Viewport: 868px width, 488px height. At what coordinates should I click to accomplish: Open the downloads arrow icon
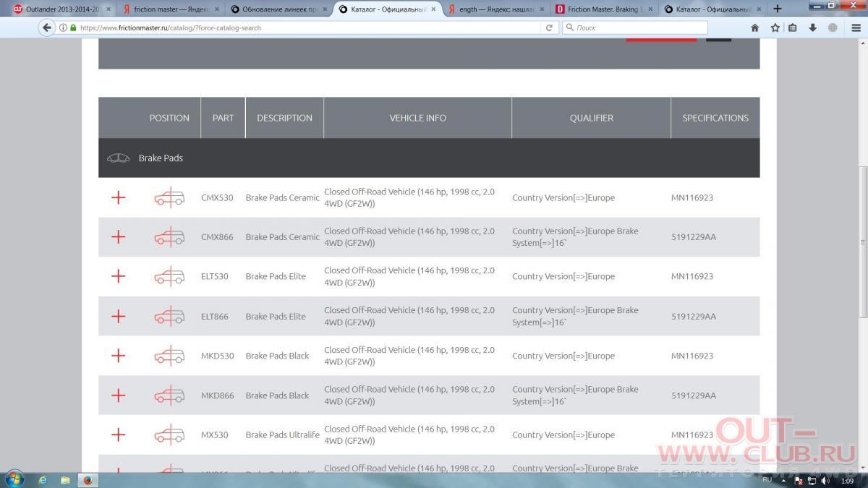(x=813, y=27)
